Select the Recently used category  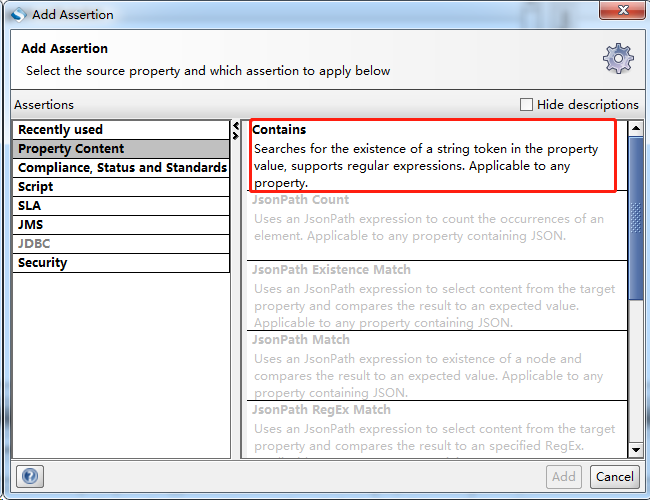[121, 130]
